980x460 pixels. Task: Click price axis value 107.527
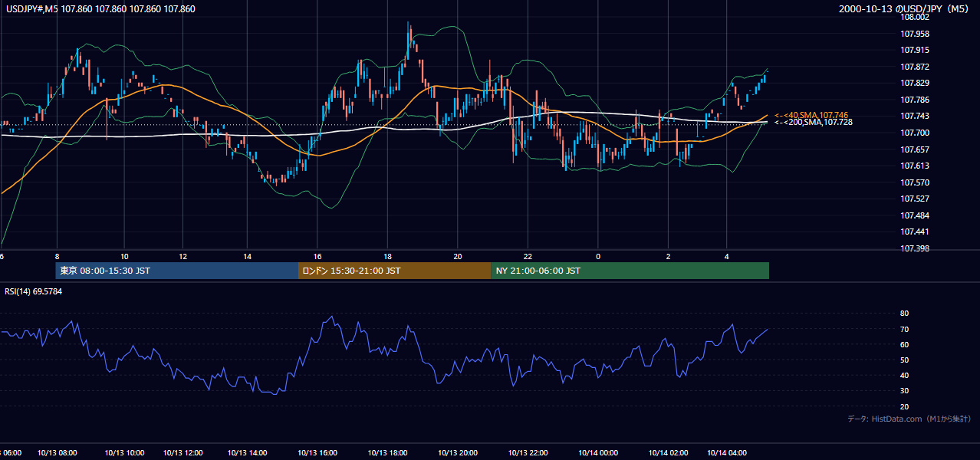pyautogui.click(x=914, y=199)
